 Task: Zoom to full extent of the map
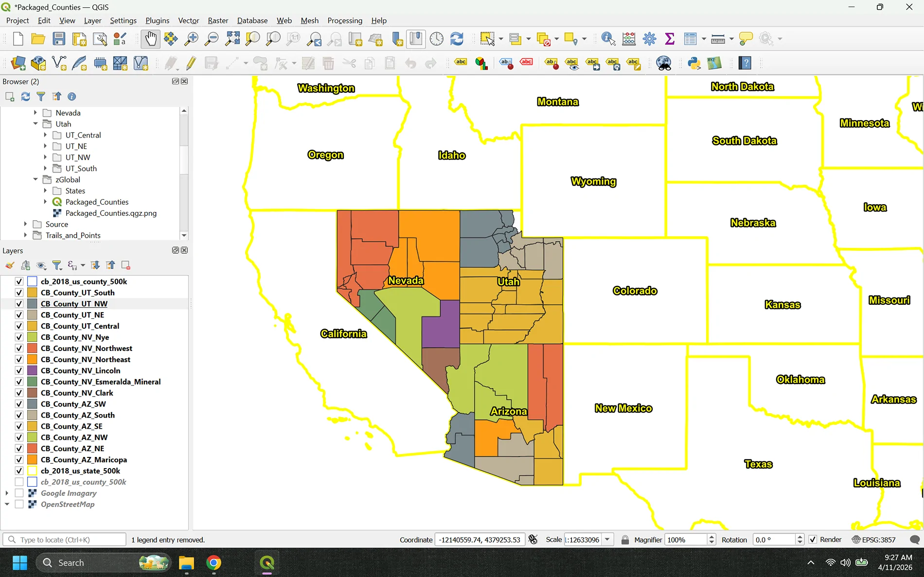[232, 39]
